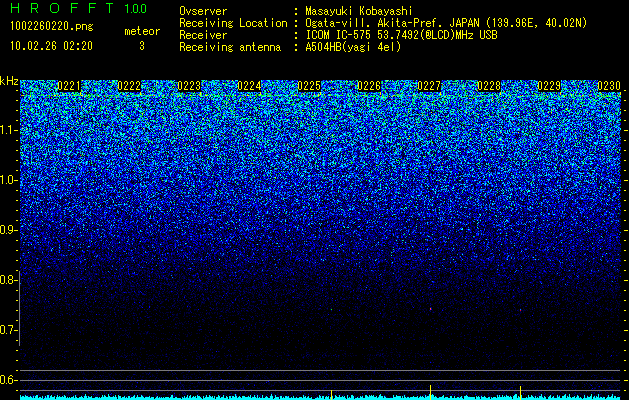Click the 0.9 kHz axis label
This screenshot has height=400, width=629.
click(x=7, y=230)
